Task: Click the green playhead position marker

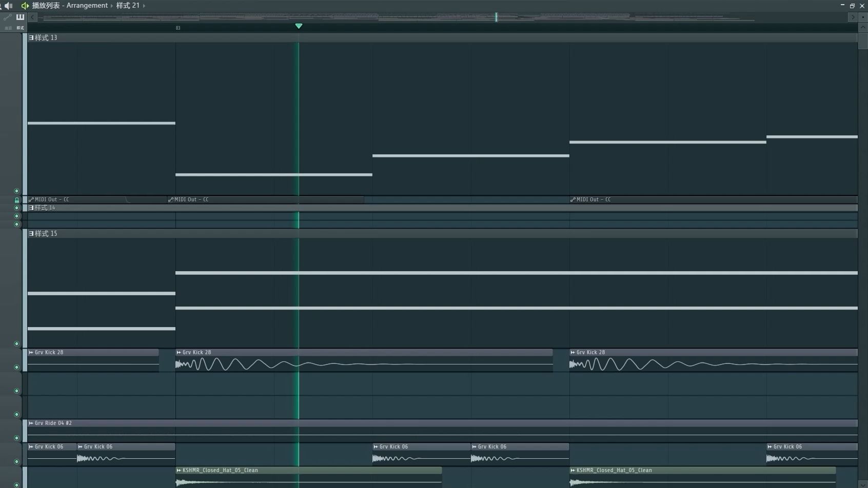Action: point(299,26)
